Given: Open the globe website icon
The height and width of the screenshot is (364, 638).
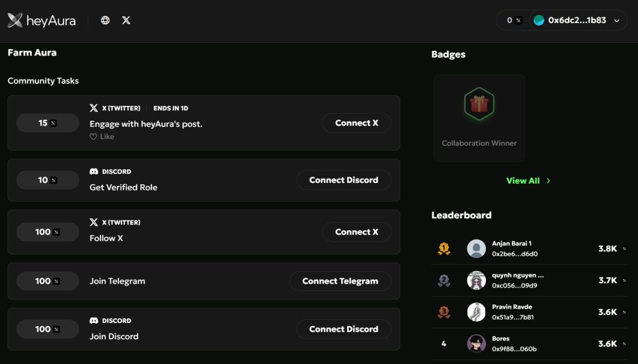Looking at the screenshot, I should (105, 21).
